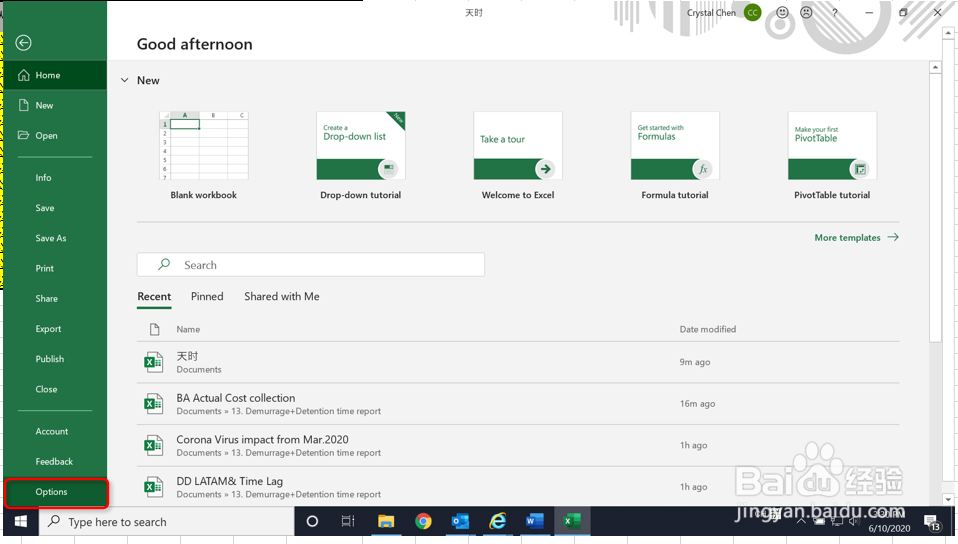Click the '9m ago' date entry
The width and height of the screenshot is (958, 544).
coord(695,362)
